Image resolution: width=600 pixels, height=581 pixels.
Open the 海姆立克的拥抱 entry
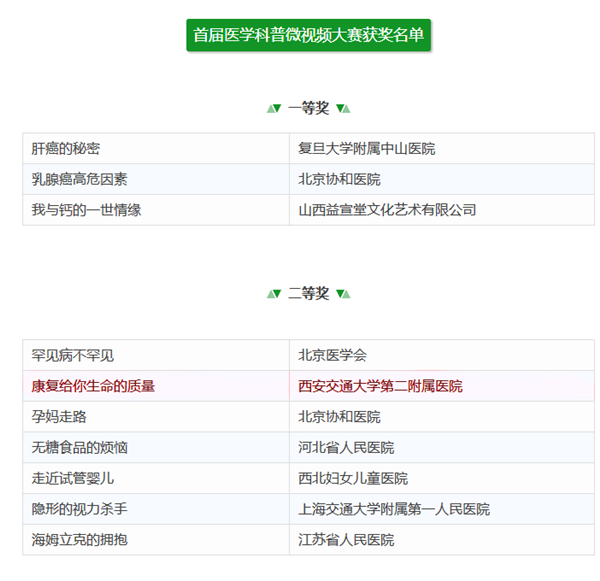(80, 540)
